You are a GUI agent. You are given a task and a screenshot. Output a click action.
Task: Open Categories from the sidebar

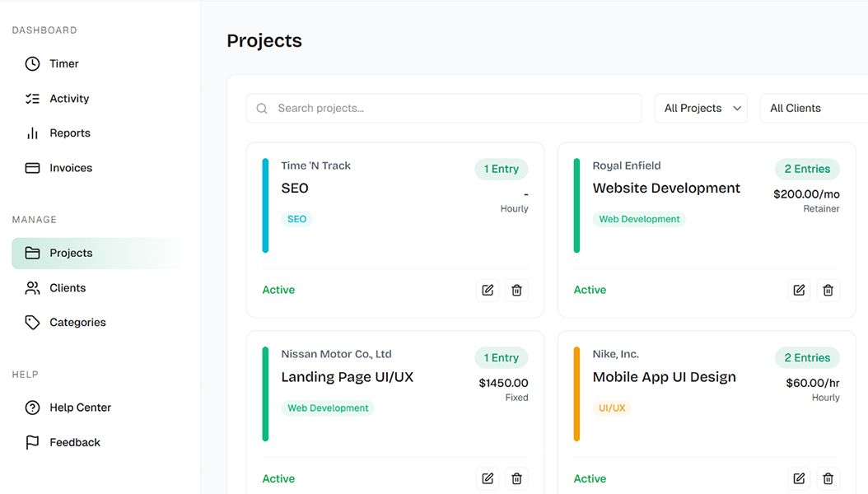point(77,323)
